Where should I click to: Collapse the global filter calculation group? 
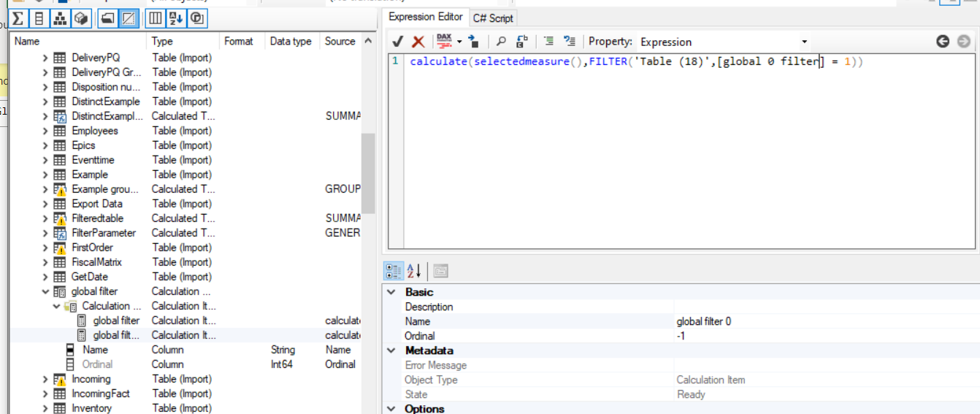click(45, 291)
